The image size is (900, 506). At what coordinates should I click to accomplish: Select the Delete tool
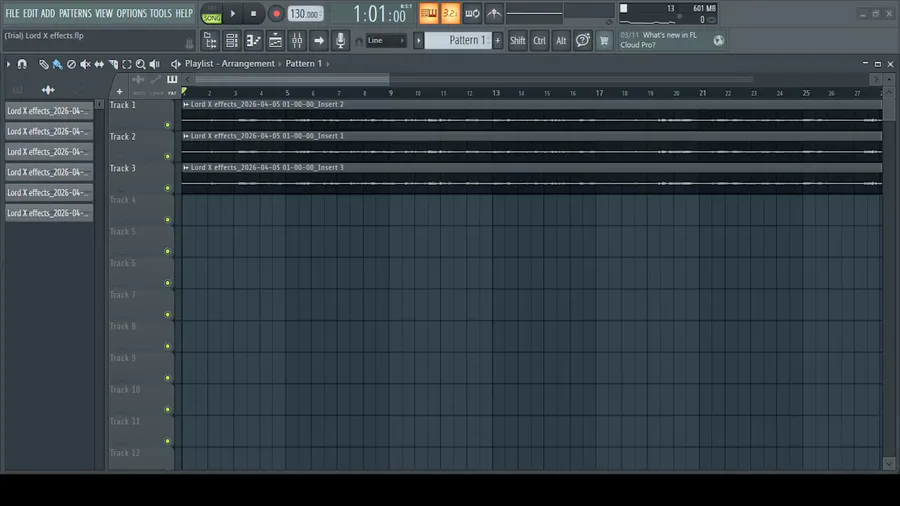pos(71,64)
